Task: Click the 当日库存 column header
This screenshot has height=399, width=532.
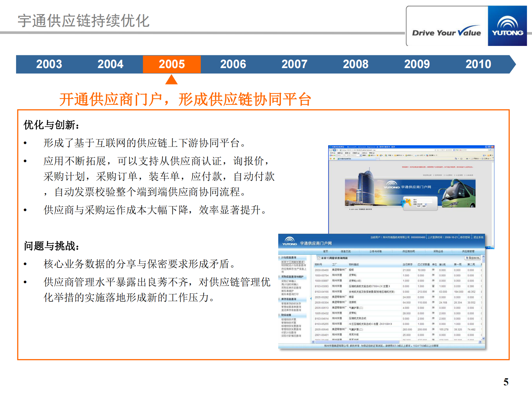Action: tap(408, 264)
